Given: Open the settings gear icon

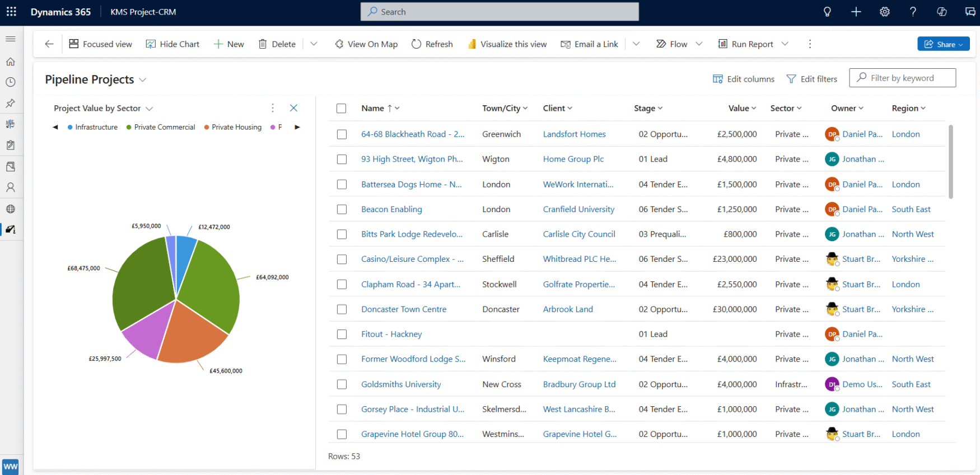Looking at the screenshot, I should (885, 12).
